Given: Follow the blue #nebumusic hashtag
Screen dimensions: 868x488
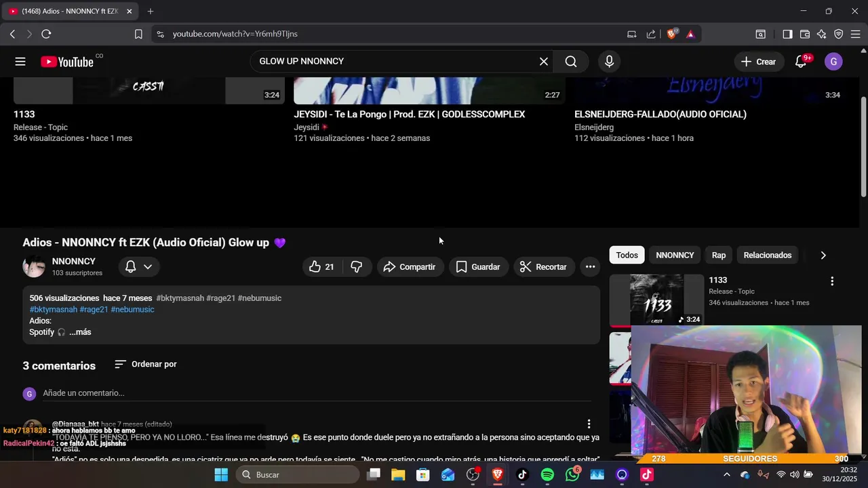Looking at the screenshot, I should click(x=132, y=309).
